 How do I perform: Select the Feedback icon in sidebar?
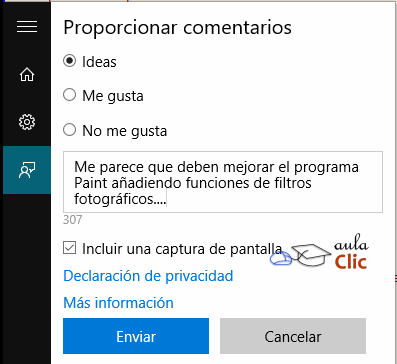(27, 170)
